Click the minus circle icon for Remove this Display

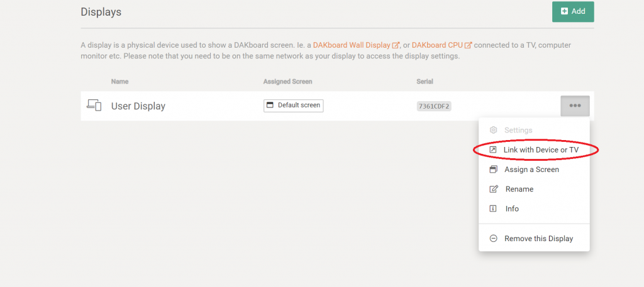tap(494, 239)
